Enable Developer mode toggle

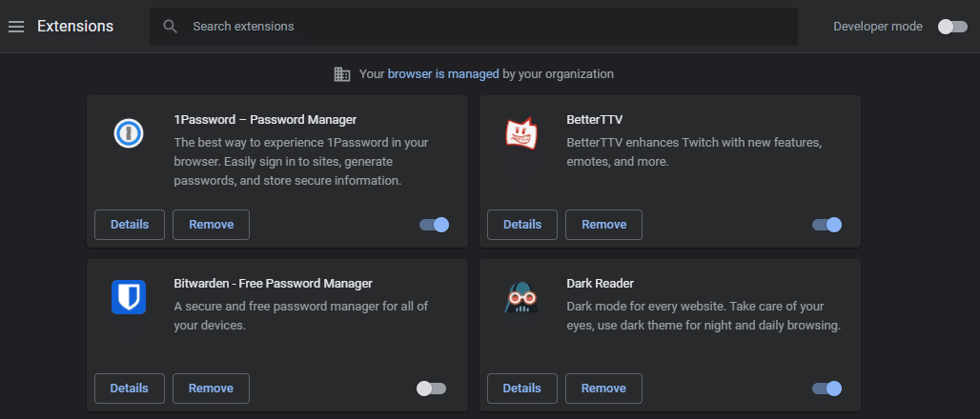point(952,27)
